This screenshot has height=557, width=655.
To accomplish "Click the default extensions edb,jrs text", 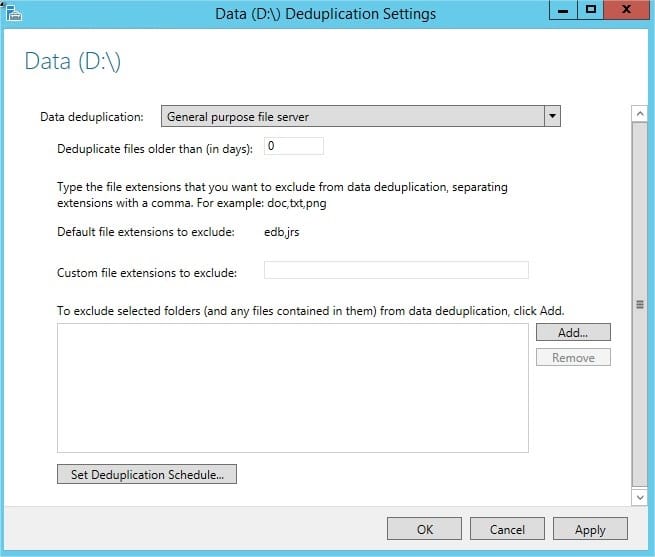I will pos(282,232).
